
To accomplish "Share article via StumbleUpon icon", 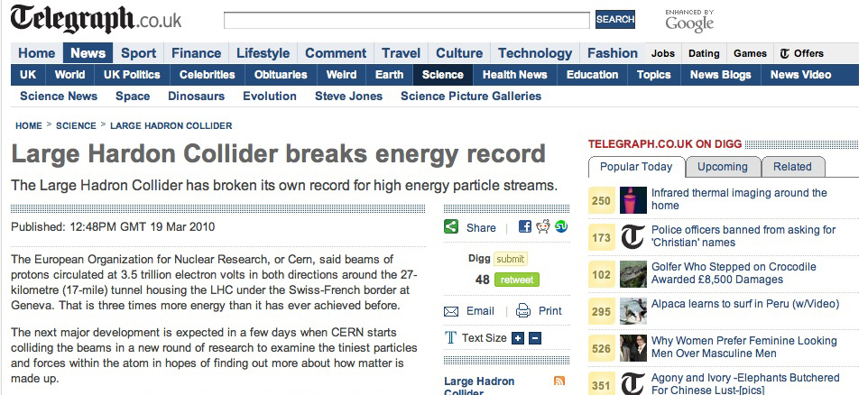I will [x=561, y=226].
